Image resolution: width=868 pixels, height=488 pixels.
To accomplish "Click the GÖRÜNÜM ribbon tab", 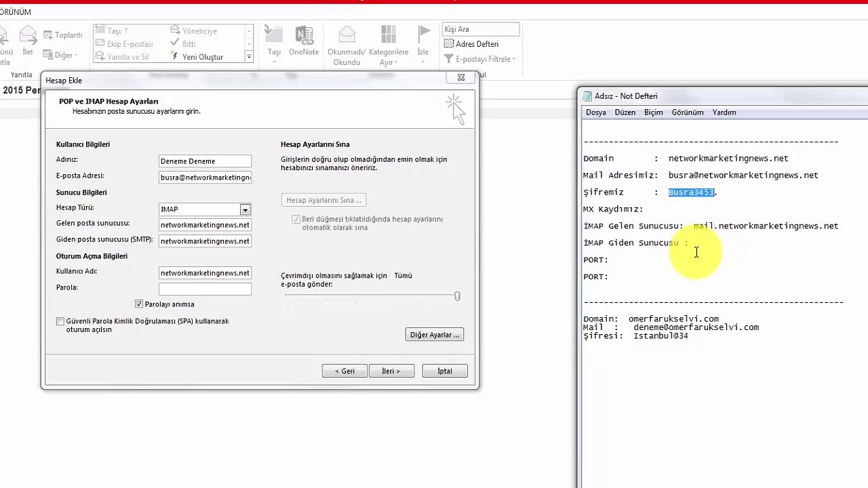I will pos(15,12).
